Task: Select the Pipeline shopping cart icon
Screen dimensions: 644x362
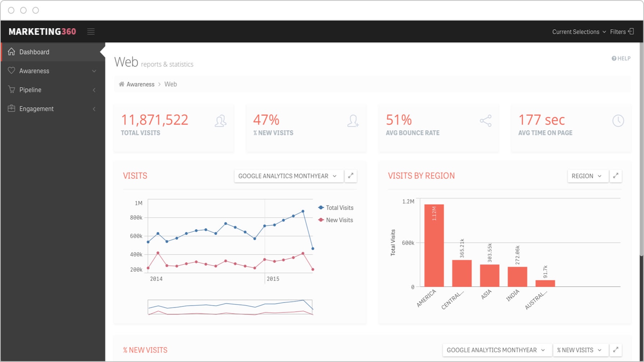Action: pos(11,90)
